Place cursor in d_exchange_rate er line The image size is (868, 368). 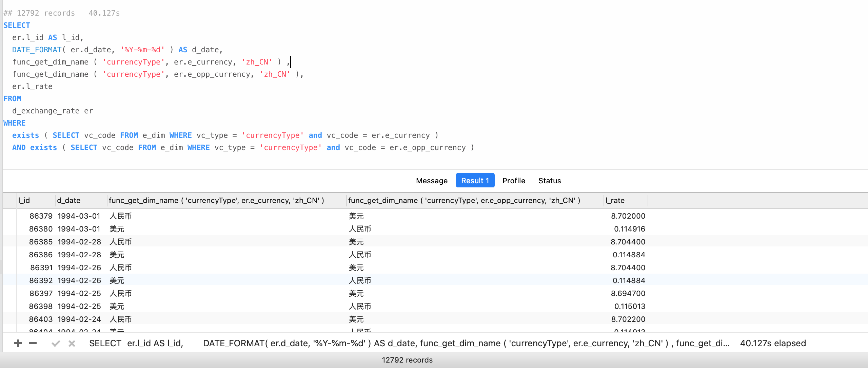53,111
